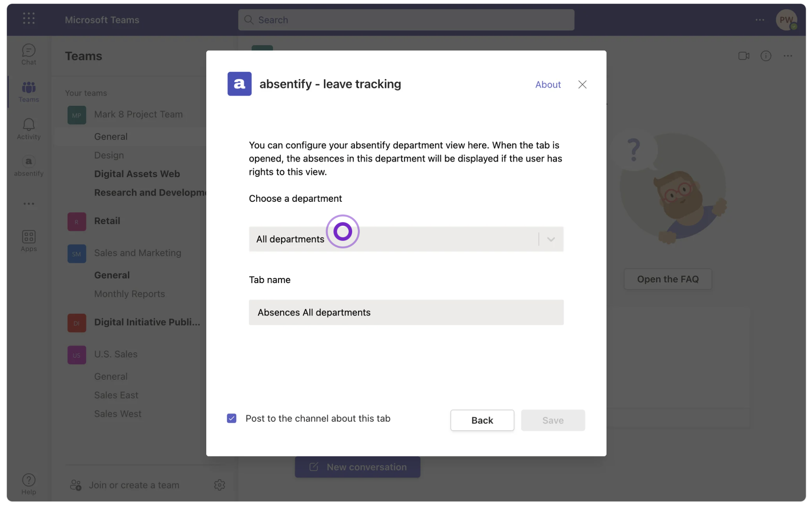Open the Monthly Reports channel
The width and height of the screenshot is (812, 506).
[x=129, y=294]
